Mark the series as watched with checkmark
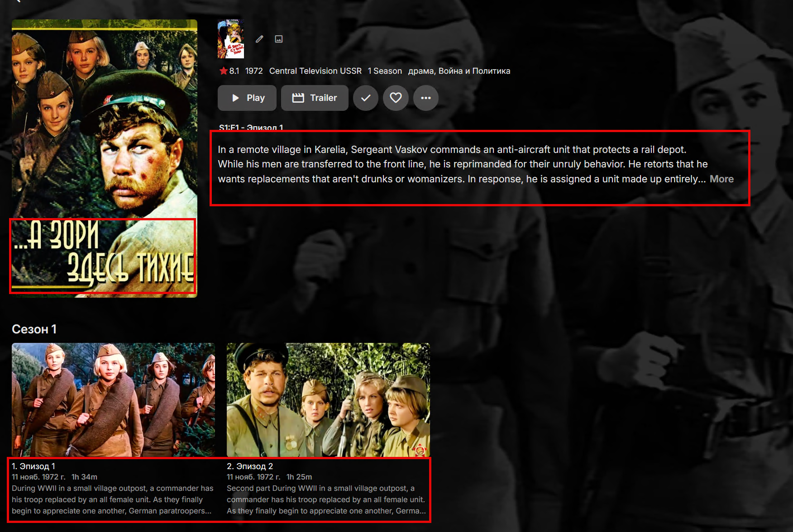Screen dimensions: 793x532 (x=366, y=98)
